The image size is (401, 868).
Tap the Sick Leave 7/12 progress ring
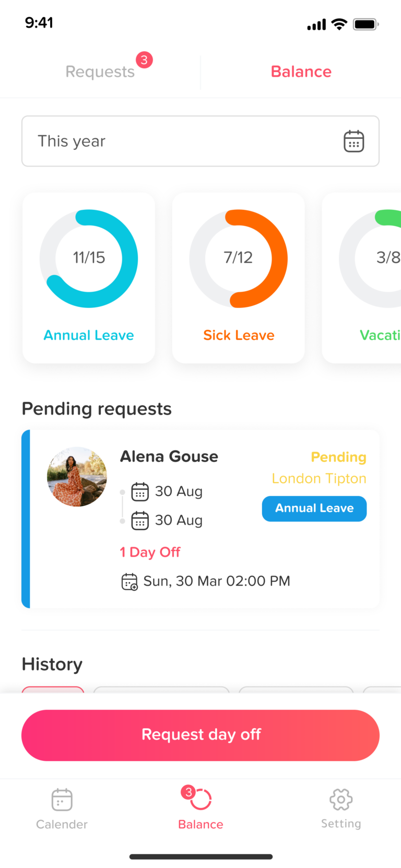pos(239,258)
